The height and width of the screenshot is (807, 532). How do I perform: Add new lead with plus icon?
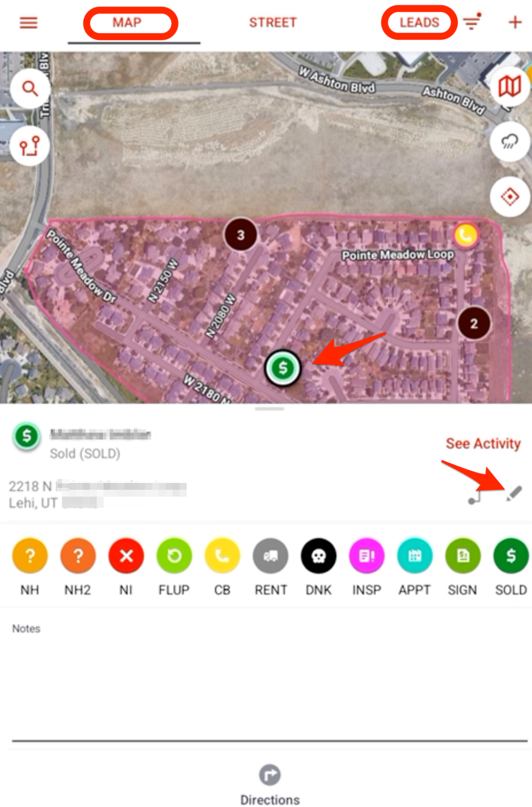pos(515,22)
